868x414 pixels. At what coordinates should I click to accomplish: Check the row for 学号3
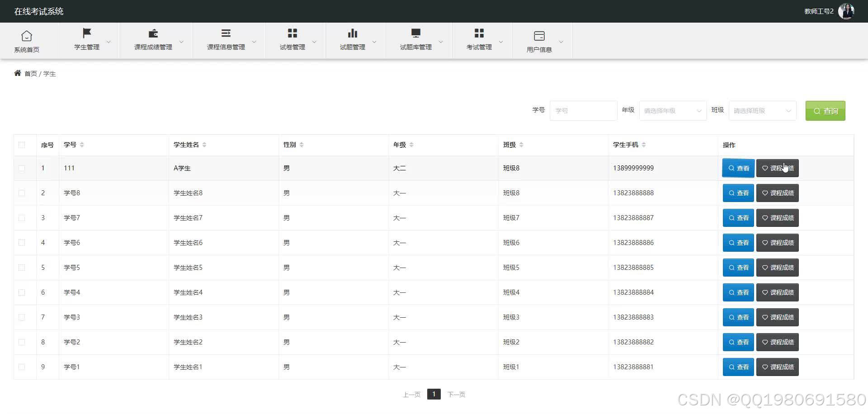(x=22, y=317)
